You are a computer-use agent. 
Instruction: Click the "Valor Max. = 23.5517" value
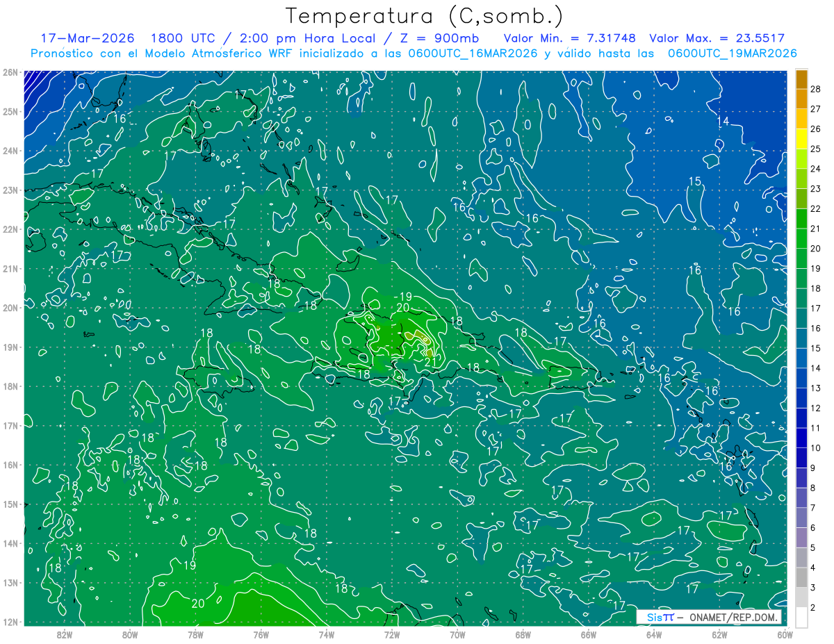(717, 38)
